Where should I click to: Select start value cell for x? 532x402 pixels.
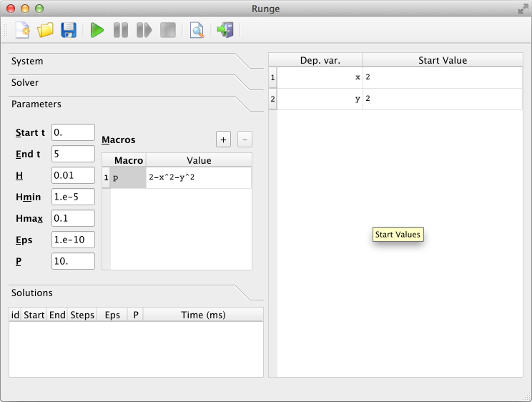click(x=443, y=77)
